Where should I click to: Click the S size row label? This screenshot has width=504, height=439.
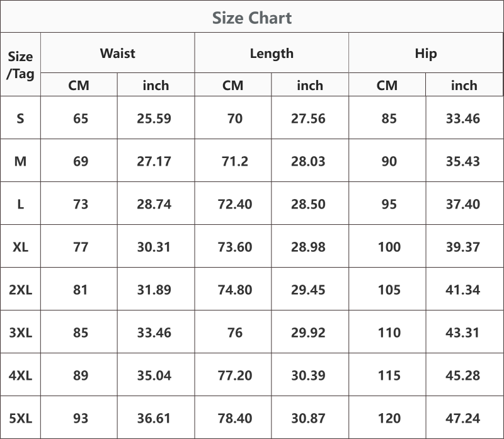point(20,118)
